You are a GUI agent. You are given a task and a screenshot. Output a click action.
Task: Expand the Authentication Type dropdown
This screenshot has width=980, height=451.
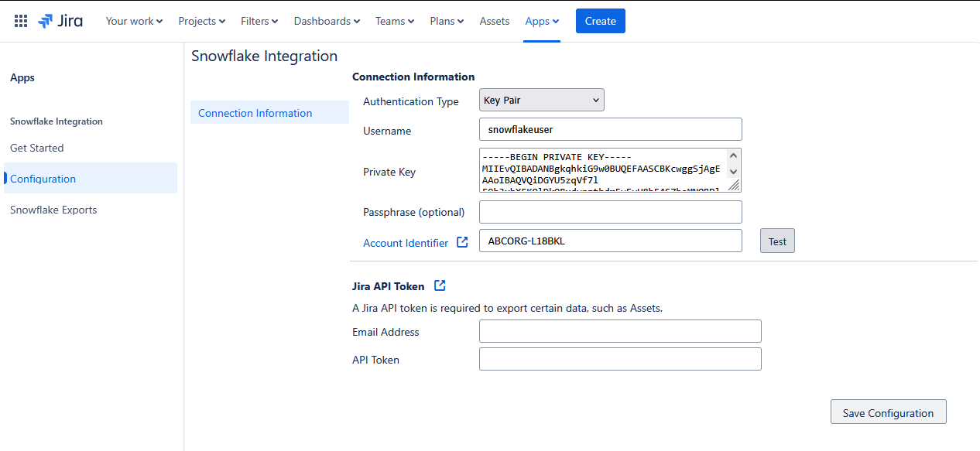click(x=542, y=101)
